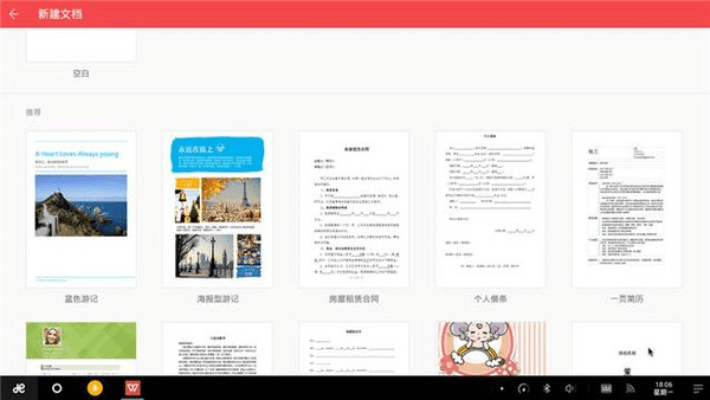Open the orange round app icon in taskbar
This screenshot has width=710, height=400.
(95, 387)
